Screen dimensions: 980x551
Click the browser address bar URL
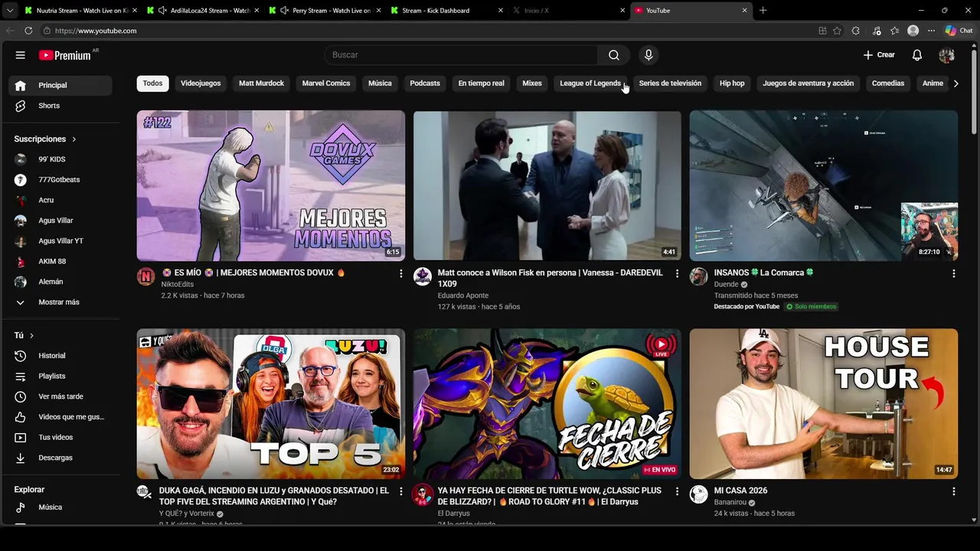pyautogui.click(x=96, y=31)
